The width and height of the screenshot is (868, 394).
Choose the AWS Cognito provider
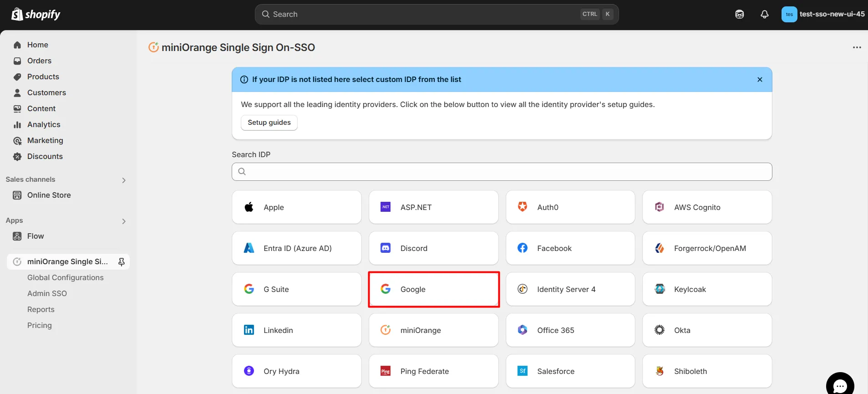707,207
